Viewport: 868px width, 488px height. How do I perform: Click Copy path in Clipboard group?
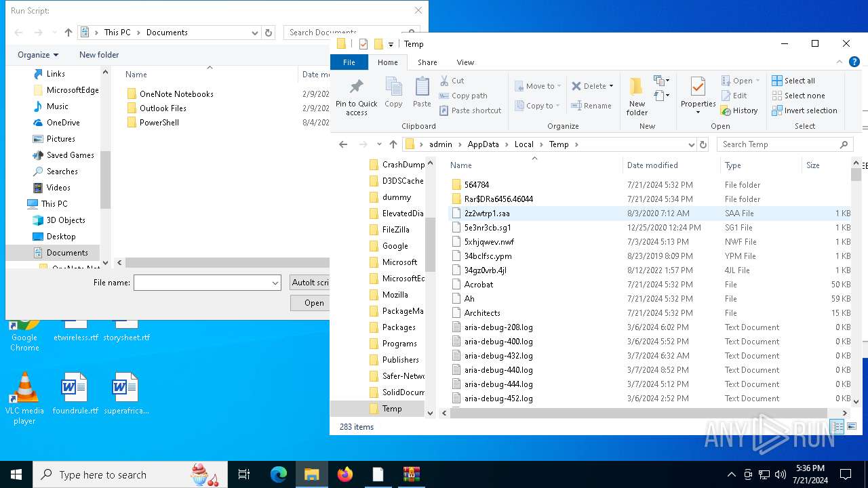[463, 96]
